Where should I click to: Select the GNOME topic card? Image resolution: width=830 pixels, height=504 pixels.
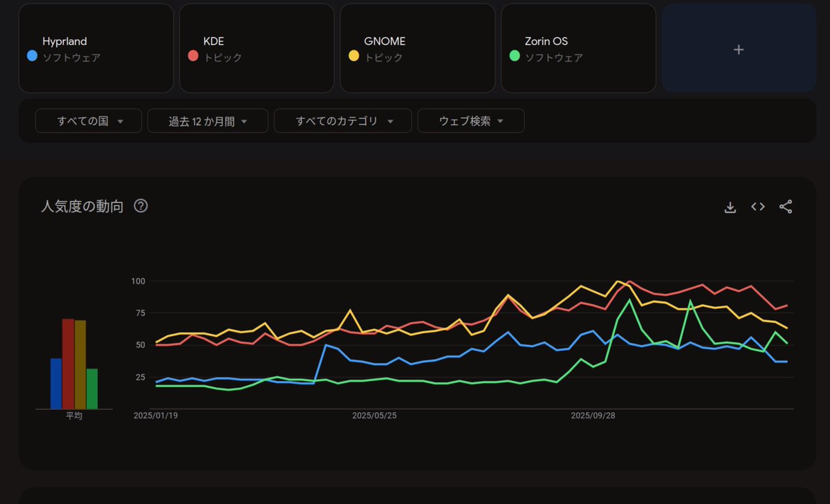click(x=417, y=48)
